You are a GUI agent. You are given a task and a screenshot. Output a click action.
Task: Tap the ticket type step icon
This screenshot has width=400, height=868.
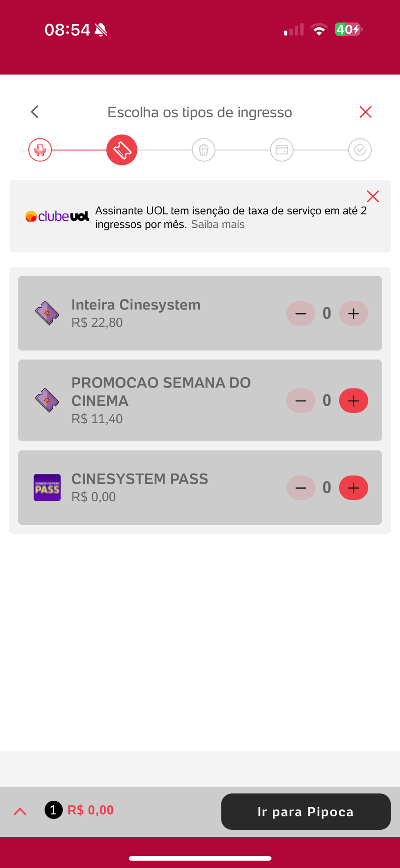[x=122, y=150]
